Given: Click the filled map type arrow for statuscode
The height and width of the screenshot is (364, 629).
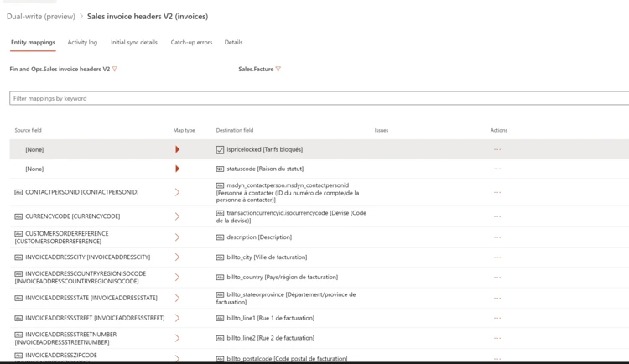Looking at the screenshot, I should [x=177, y=169].
